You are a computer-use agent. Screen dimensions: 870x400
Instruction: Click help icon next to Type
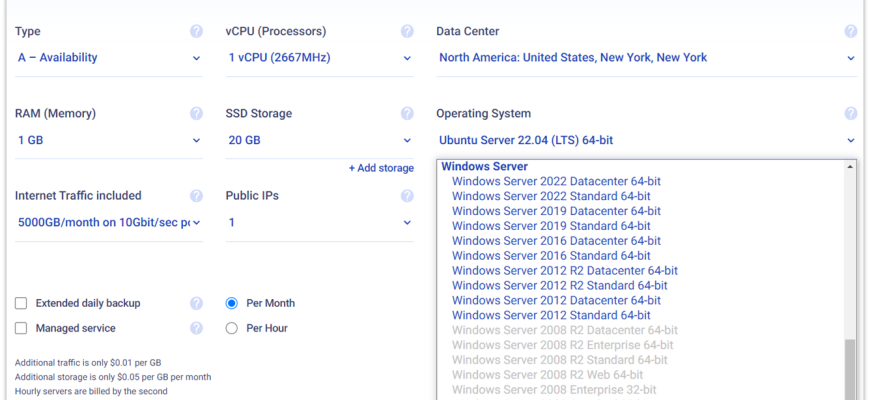pos(196,31)
